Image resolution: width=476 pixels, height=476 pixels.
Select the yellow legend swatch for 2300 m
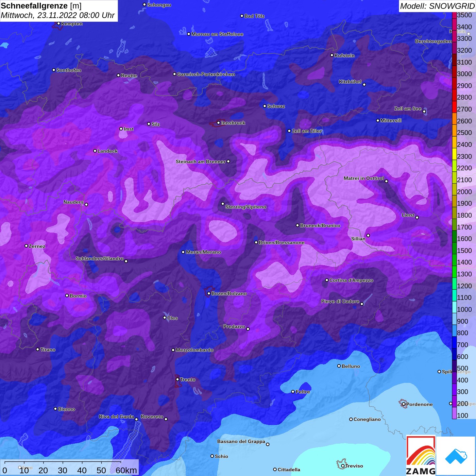click(454, 154)
